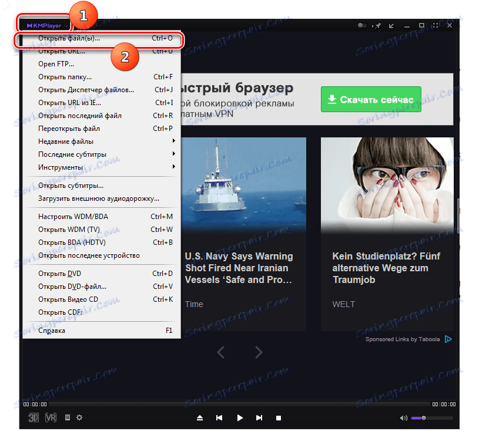The image size is (479, 448).
Task: Expand Недавние файлы submenu
Action: 102,142
